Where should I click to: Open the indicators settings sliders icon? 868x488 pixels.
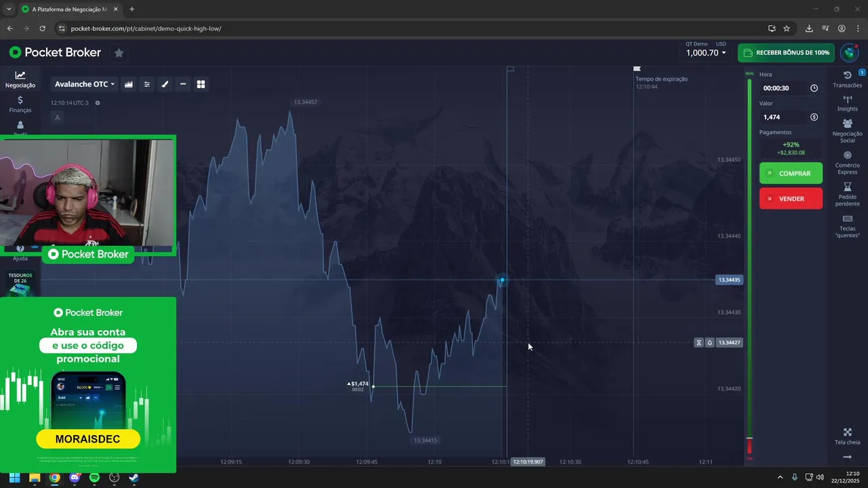[x=146, y=84]
